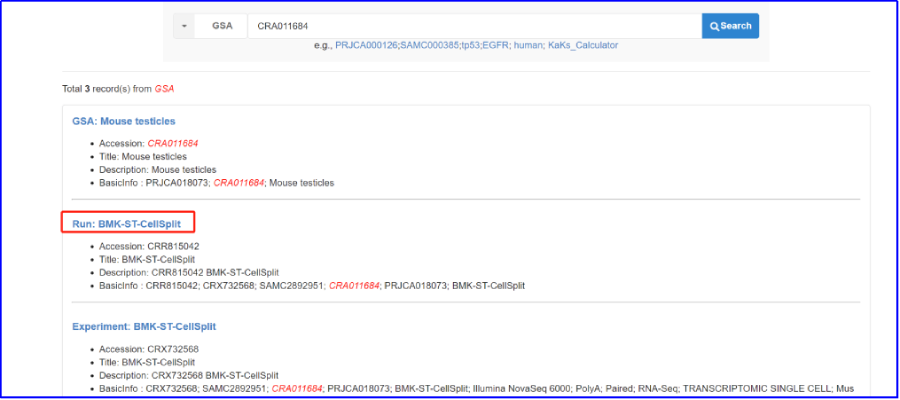This screenshot has width=900, height=400.
Task: Click the PRJCA000126 example link
Action: [x=366, y=45]
